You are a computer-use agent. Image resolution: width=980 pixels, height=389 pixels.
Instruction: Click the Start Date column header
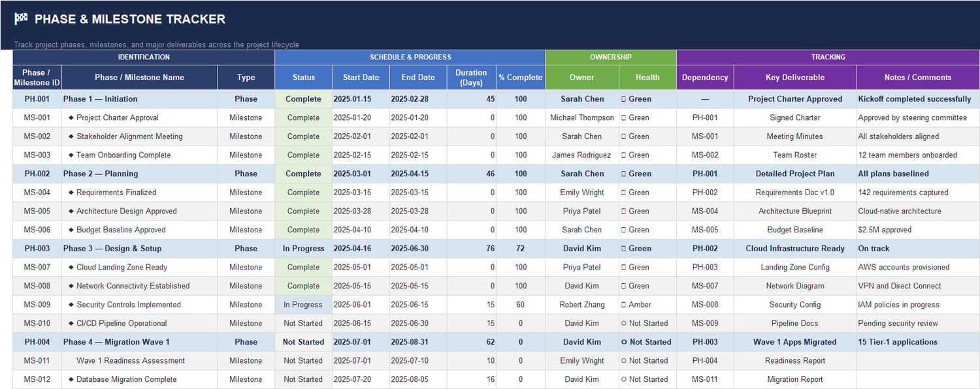[361, 77]
